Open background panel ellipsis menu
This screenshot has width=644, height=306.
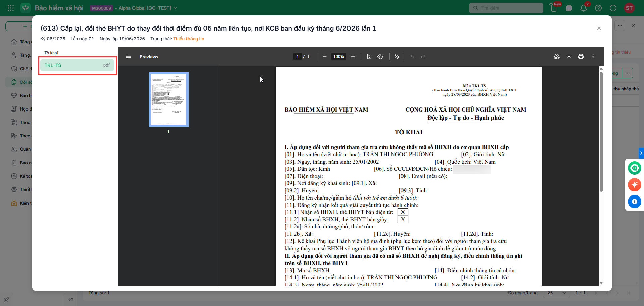(620, 26)
